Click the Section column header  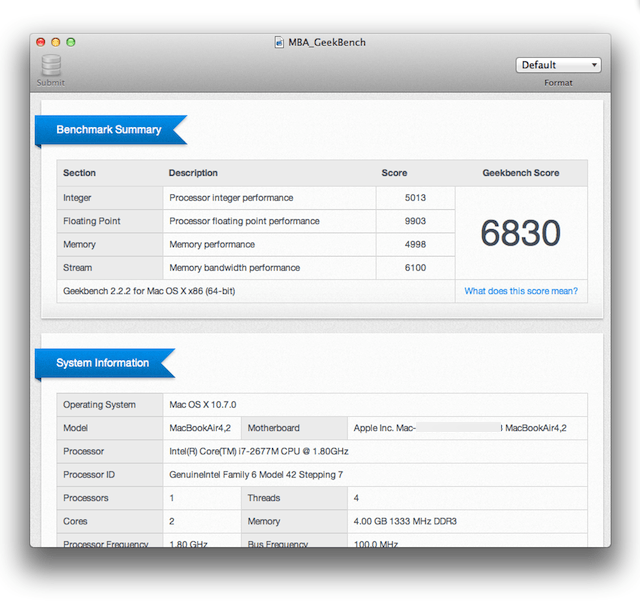79,173
